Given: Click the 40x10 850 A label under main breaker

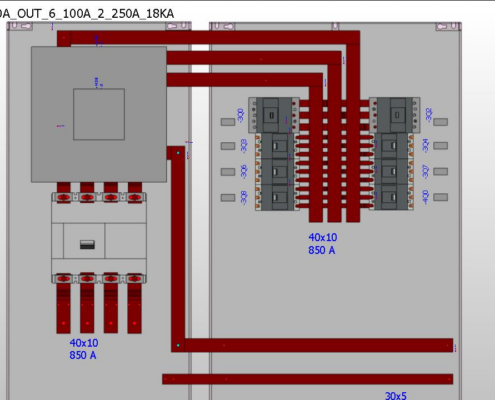Looking at the screenshot, I should click(84, 349).
